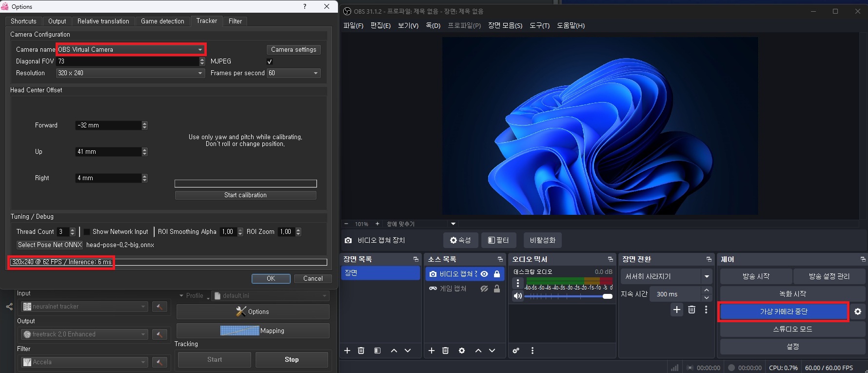This screenshot has width=868, height=373.
Task: Open transition properties three-dot menu
Action: pos(706,310)
